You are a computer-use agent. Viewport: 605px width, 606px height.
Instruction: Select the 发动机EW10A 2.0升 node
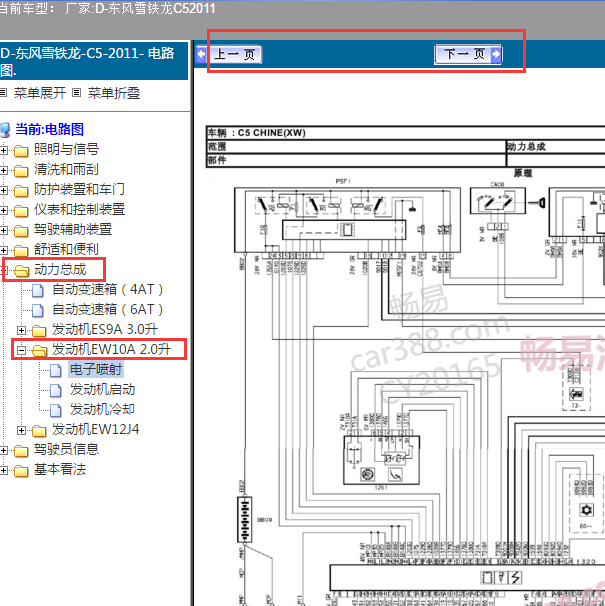point(111,349)
